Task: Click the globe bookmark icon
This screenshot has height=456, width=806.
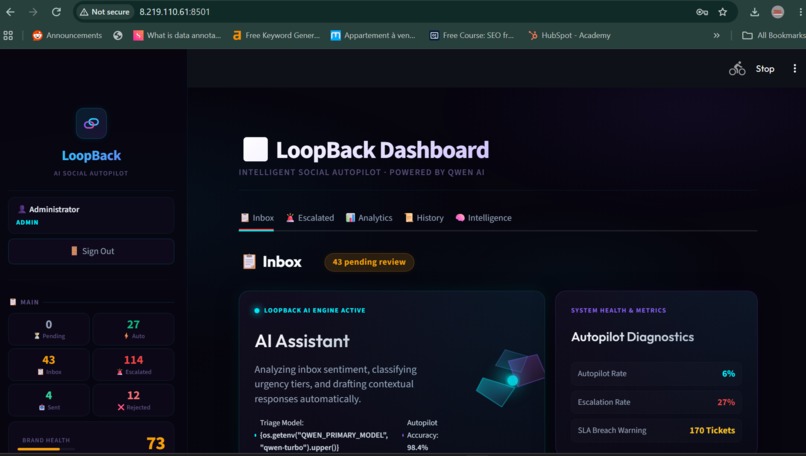Action: [x=118, y=35]
